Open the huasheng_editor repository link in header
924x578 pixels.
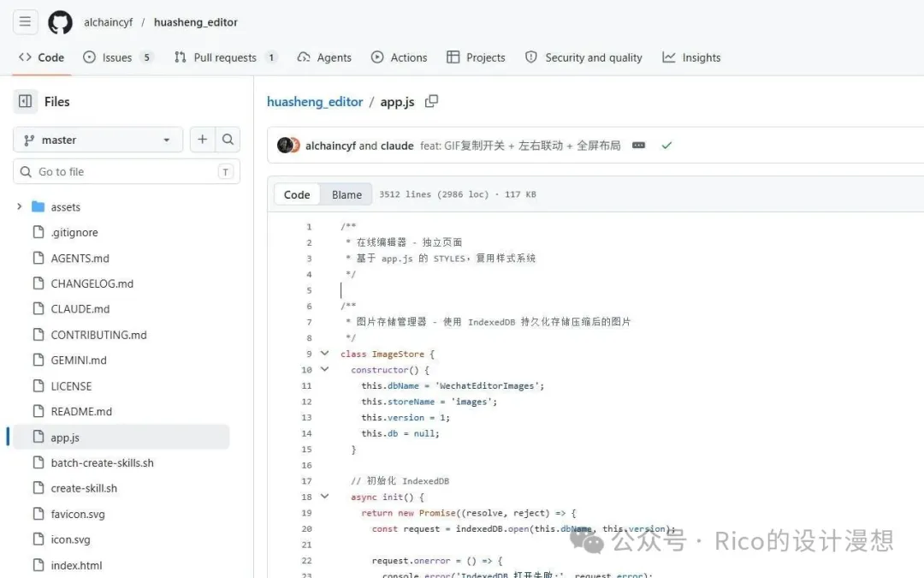196,22
